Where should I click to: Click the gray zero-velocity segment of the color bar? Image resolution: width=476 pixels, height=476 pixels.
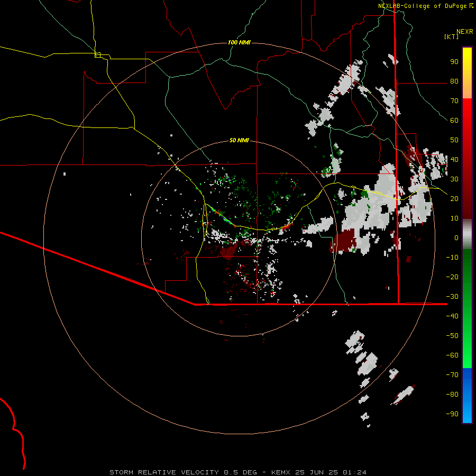tap(467, 234)
